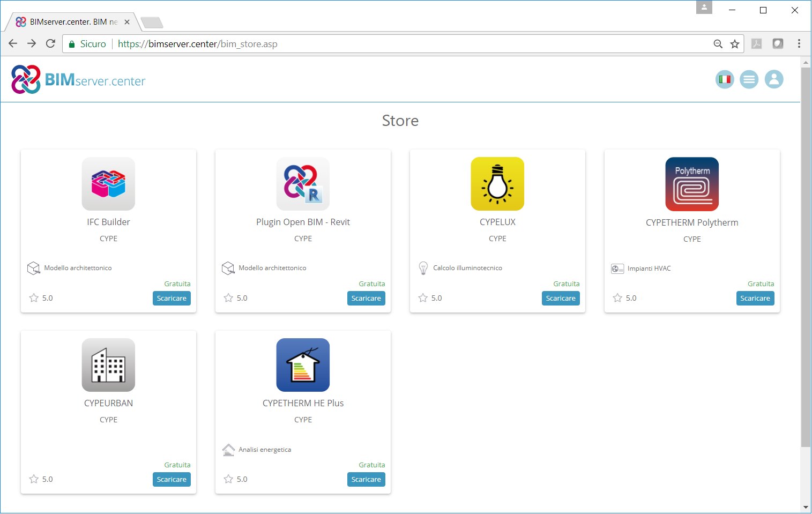Download CYPETHERM Polytherm with Scaricare
The height and width of the screenshot is (514, 812).
tap(755, 298)
